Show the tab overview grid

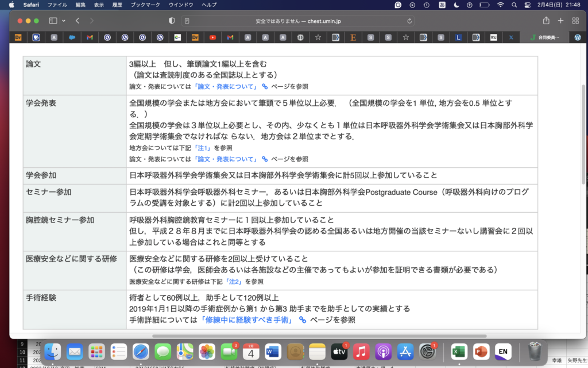(x=575, y=21)
